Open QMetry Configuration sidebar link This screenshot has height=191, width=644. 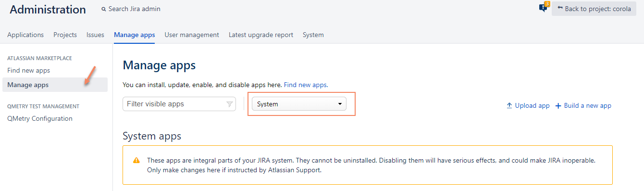coord(40,118)
